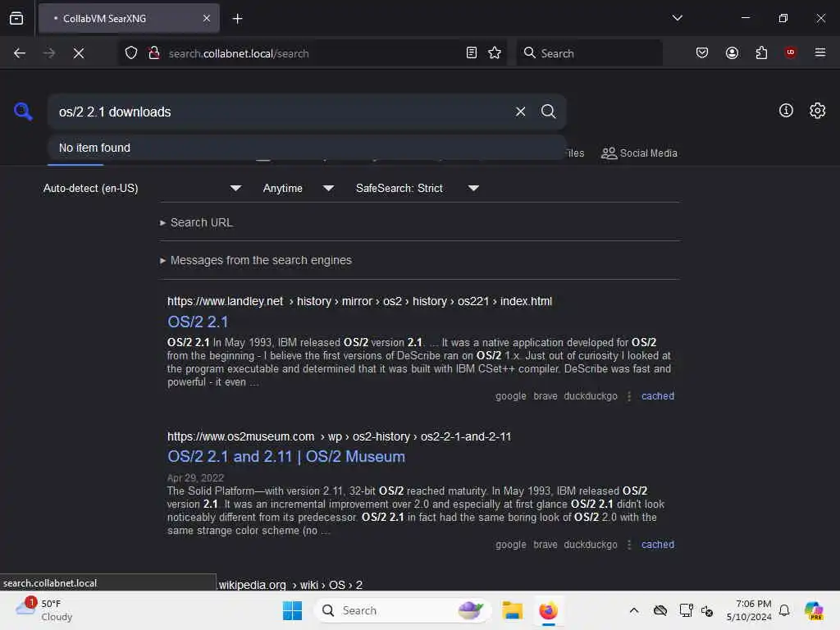Bookmark this page with star icon
Viewport: 840px width, 630px height.
pos(495,52)
